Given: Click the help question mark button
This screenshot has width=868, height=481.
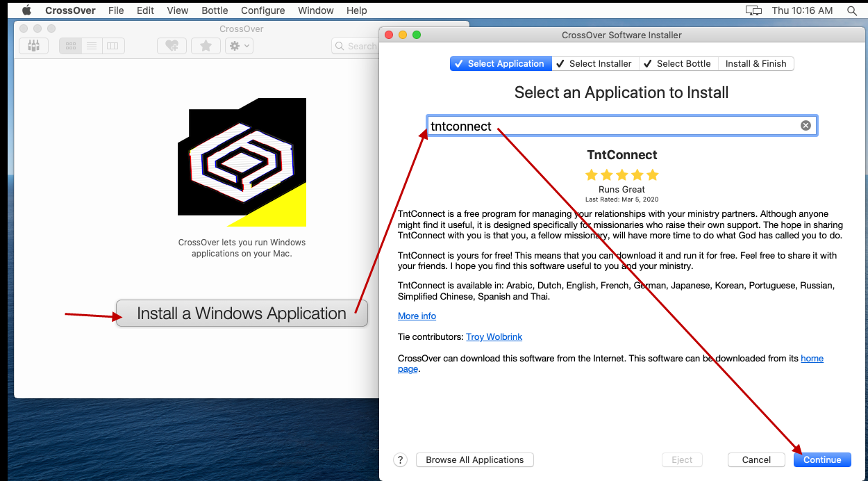Looking at the screenshot, I should 400,459.
